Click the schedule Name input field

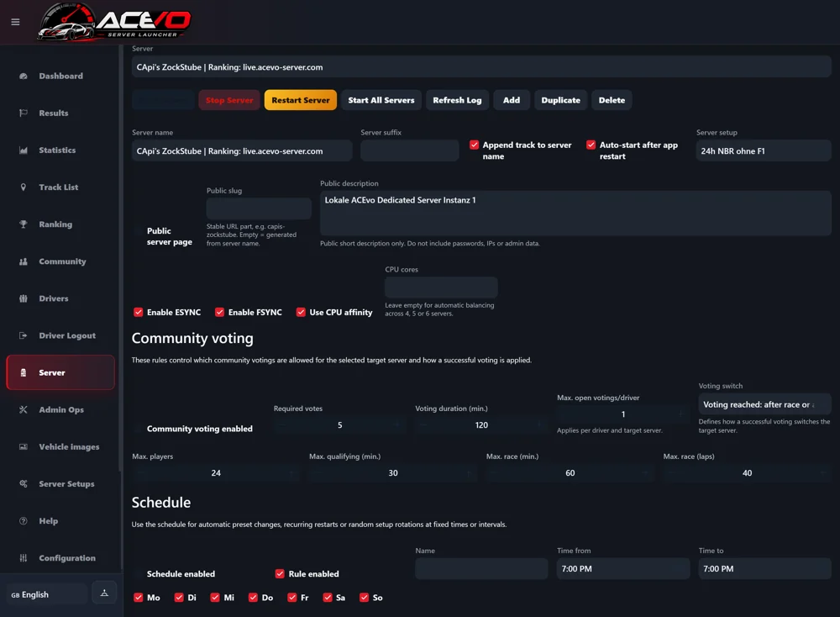pos(481,569)
